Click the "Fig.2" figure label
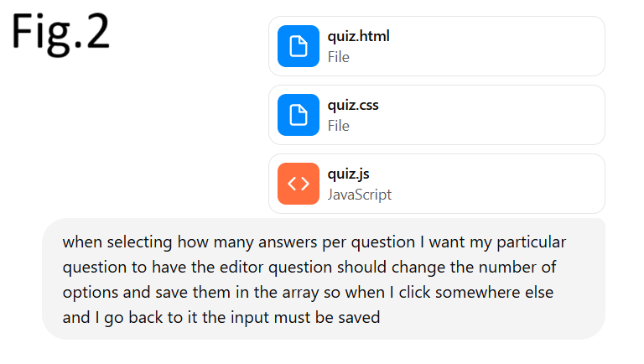Screen dimensions: 644x364 tap(60, 32)
